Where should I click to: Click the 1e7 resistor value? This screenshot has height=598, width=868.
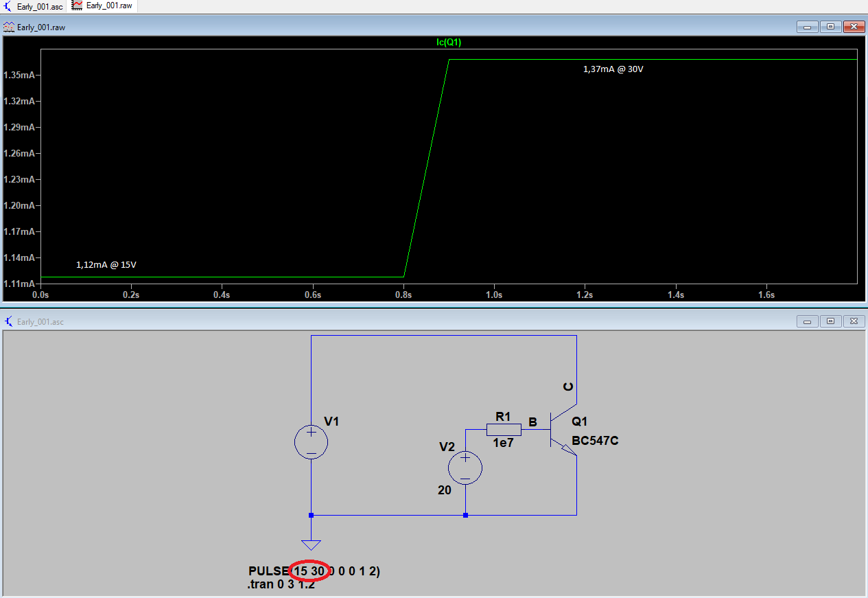(x=503, y=444)
